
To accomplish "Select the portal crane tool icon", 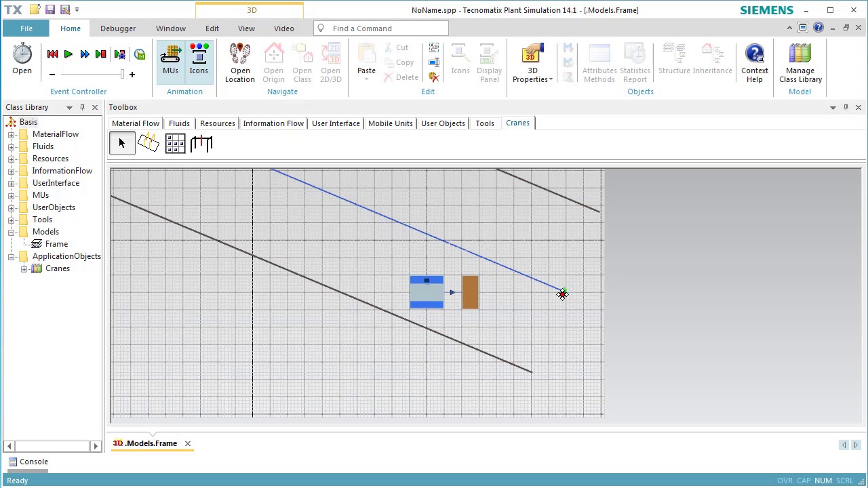I will [149, 143].
